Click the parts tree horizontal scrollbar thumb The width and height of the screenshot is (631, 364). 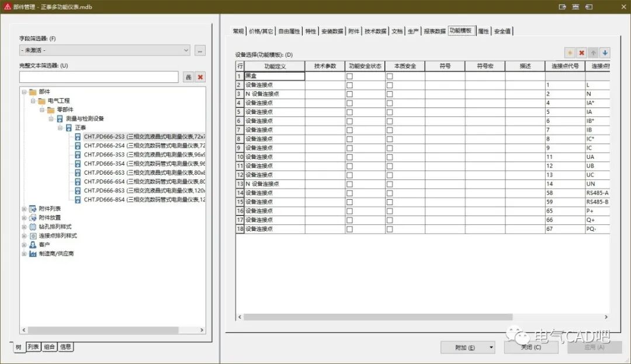click(x=103, y=330)
